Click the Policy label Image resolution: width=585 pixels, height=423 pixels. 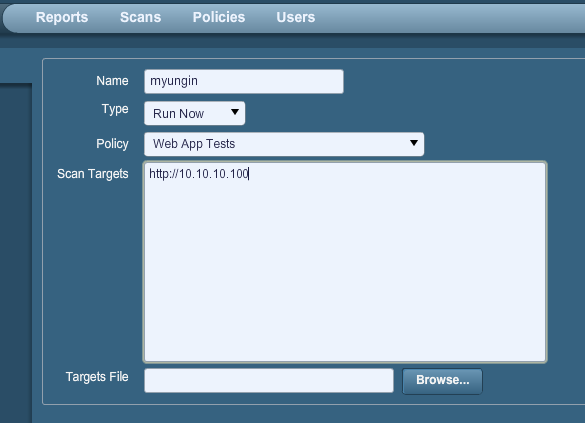(x=112, y=144)
